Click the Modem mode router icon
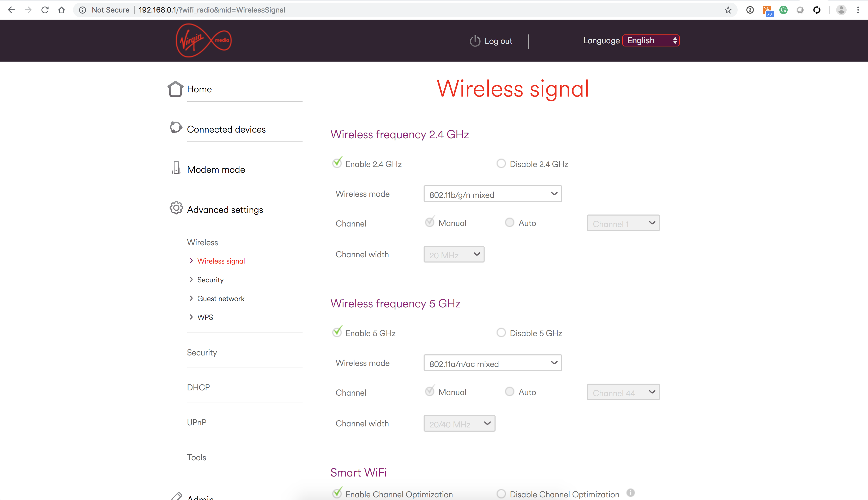Viewport: 868px width, 500px height. [x=176, y=168]
